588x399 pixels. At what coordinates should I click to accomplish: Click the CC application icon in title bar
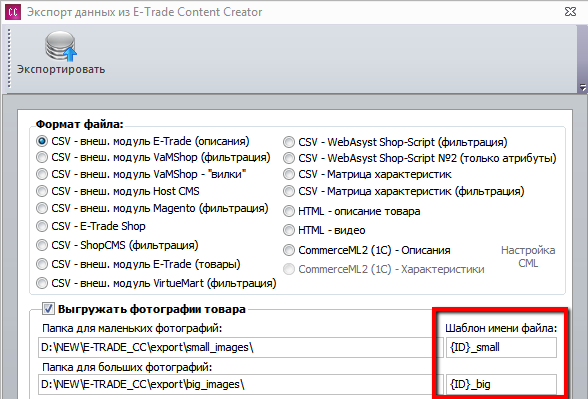pyautogui.click(x=13, y=12)
